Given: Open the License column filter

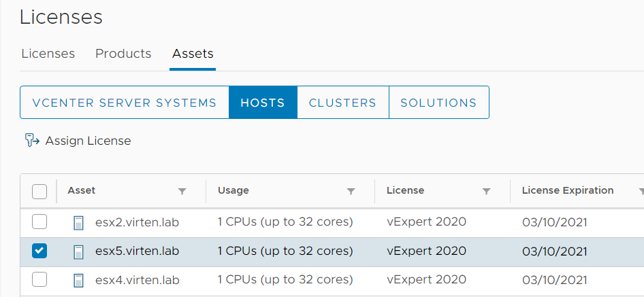Looking at the screenshot, I should pyautogui.click(x=486, y=191).
